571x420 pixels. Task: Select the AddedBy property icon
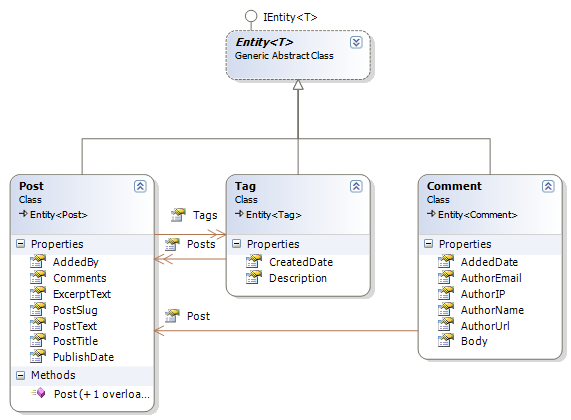coord(38,261)
